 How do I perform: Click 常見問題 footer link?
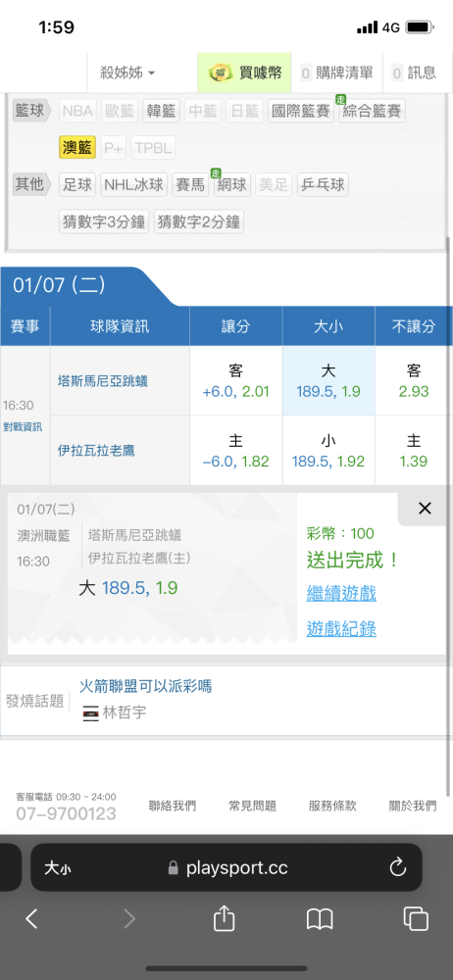253,807
